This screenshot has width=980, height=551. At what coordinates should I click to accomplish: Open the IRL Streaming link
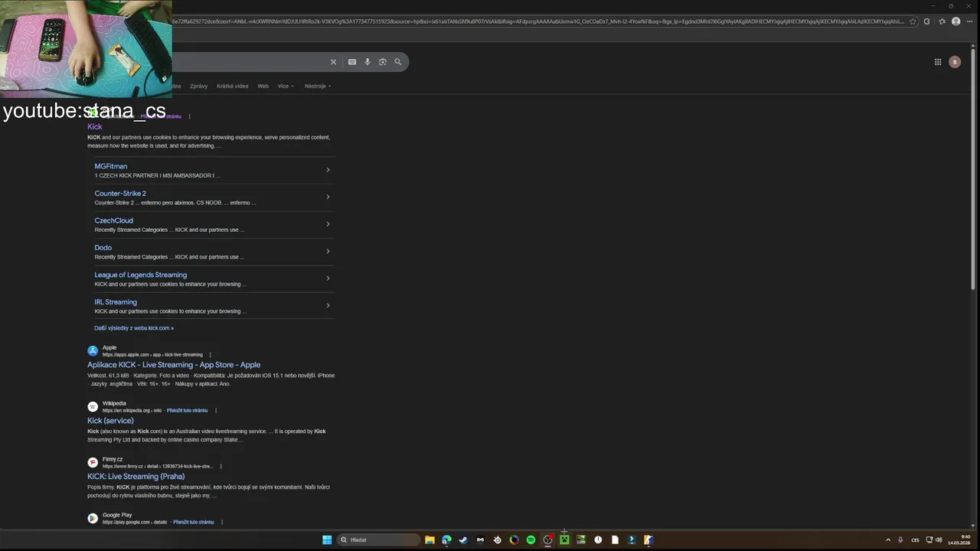coord(116,302)
